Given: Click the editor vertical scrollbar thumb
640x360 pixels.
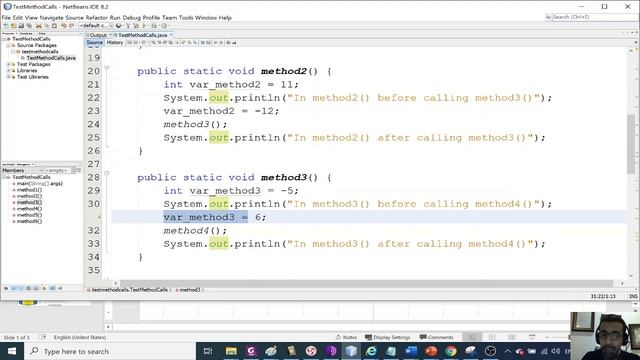Looking at the screenshot, I should click(x=631, y=144).
